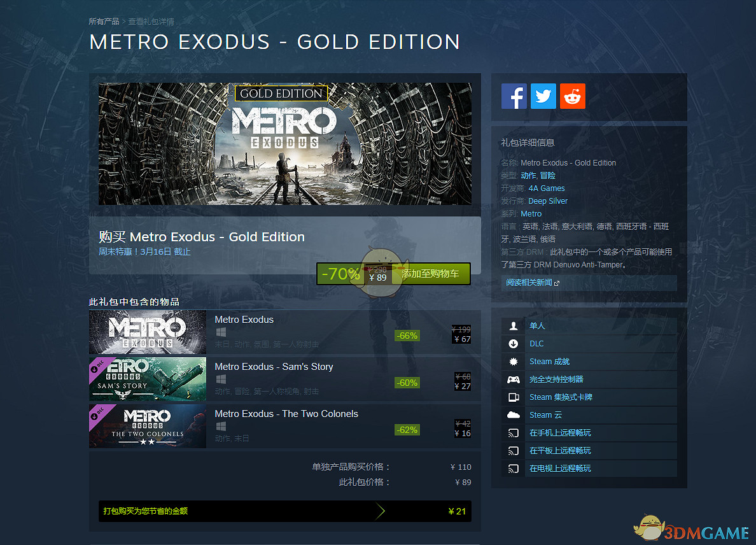The image size is (756, 545).
Task: Share the page via Twitter icon
Action: pyautogui.click(x=543, y=96)
